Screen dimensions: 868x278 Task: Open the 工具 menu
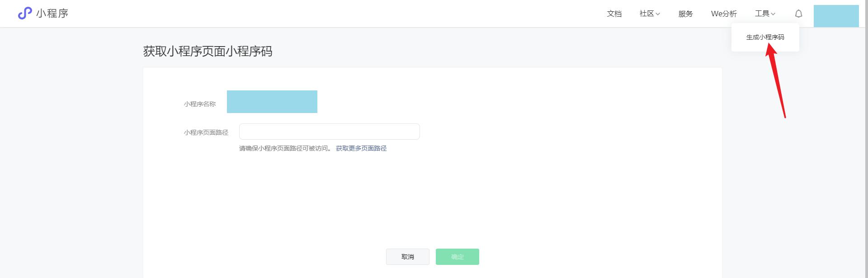click(x=762, y=14)
